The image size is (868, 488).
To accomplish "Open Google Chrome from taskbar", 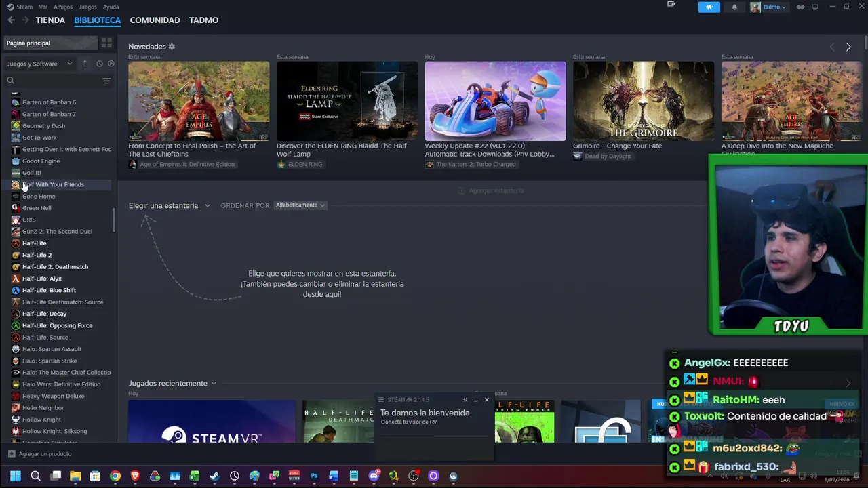I will point(115,476).
